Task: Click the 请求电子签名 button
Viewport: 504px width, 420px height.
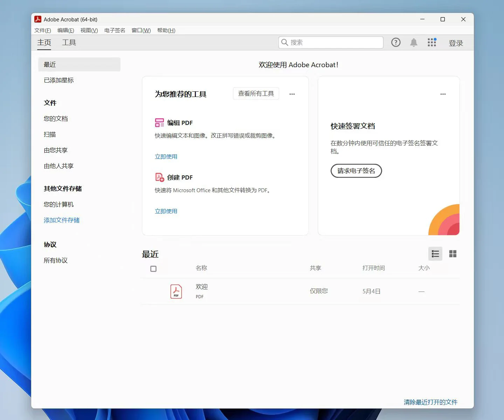Action: [x=356, y=171]
